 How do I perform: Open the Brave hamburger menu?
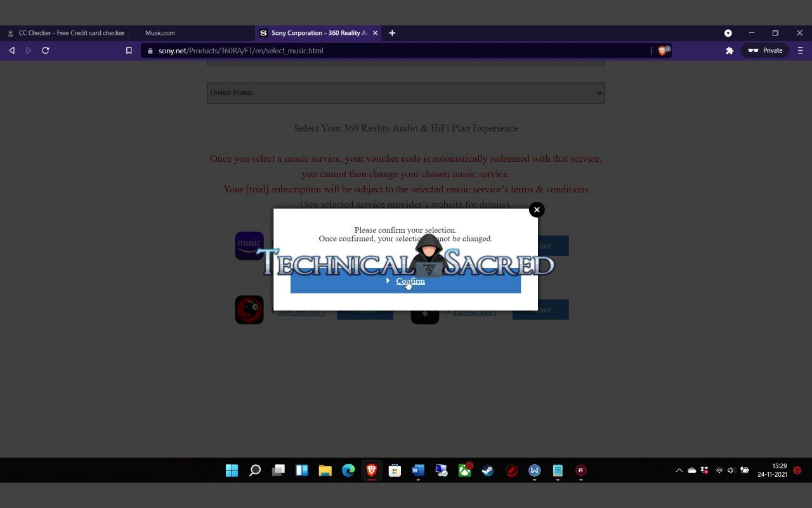pos(800,51)
